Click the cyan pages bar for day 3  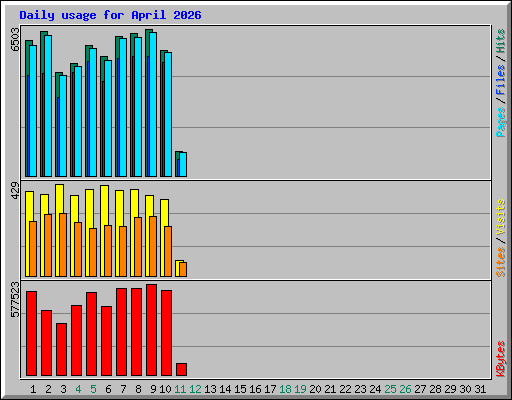(x=63, y=126)
